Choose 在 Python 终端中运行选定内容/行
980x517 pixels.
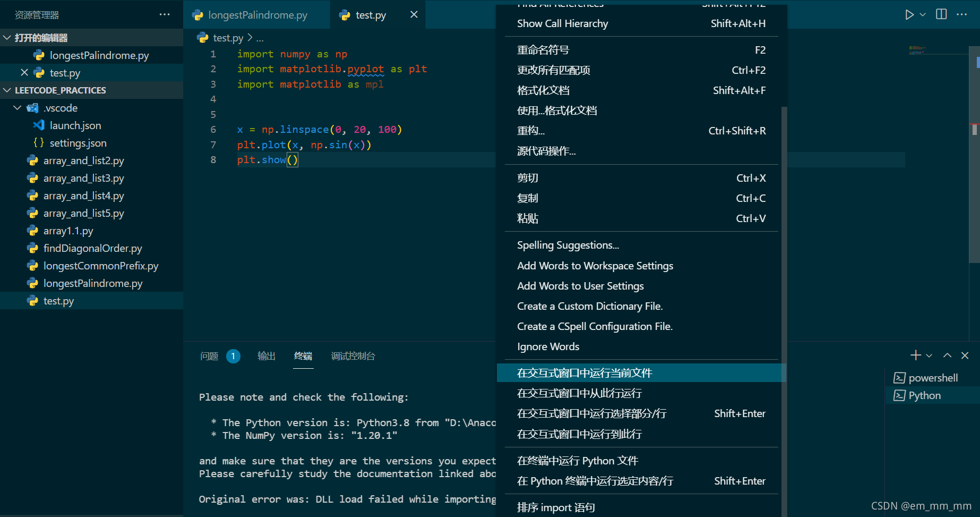click(x=641, y=481)
